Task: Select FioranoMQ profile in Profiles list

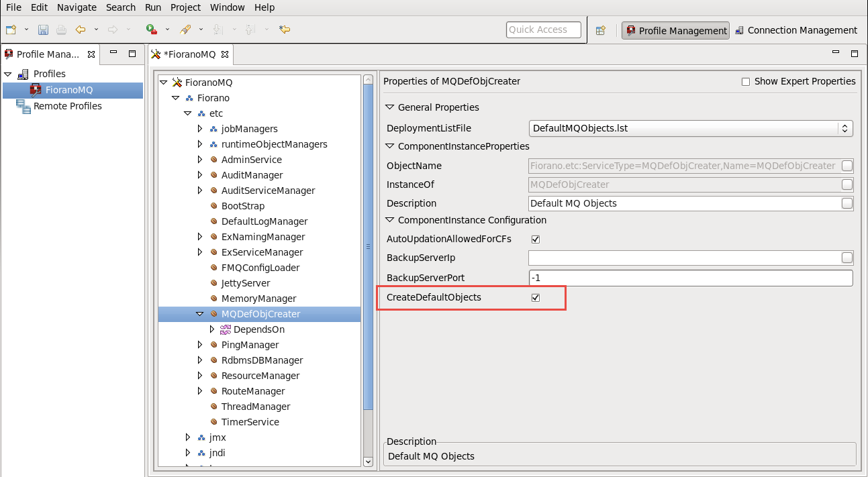Action: point(68,90)
